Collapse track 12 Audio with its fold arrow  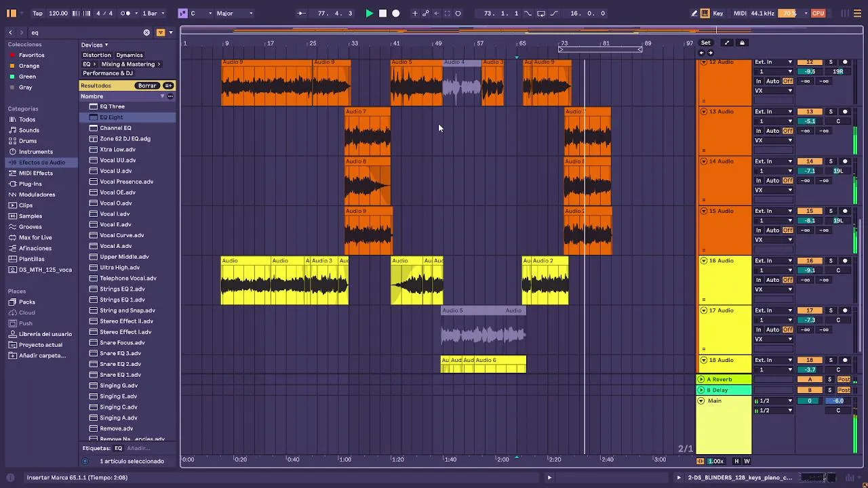(703, 62)
